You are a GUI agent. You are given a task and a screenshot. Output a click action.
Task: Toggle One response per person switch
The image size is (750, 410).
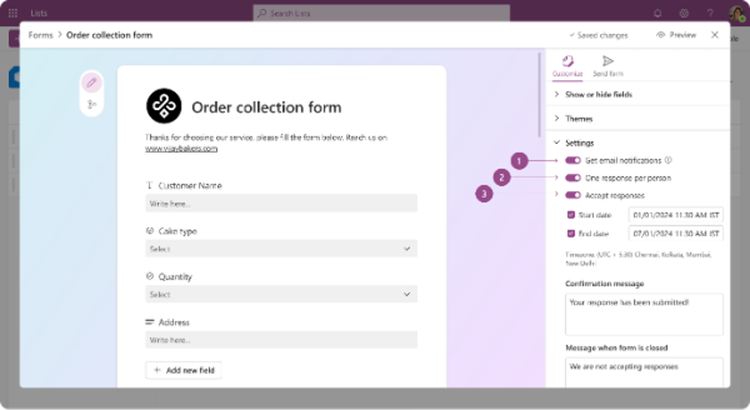click(x=573, y=178)
